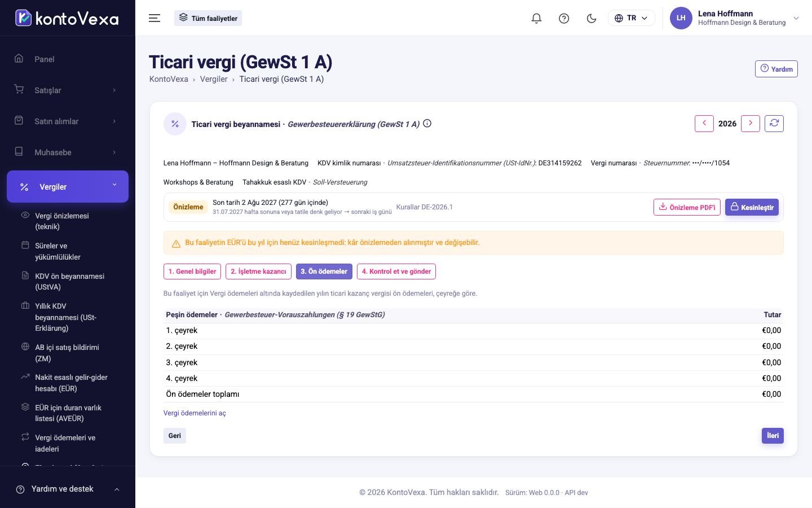Go to previous year before 2026
Viewport: 812px width, 508px height.
point(704,124)
